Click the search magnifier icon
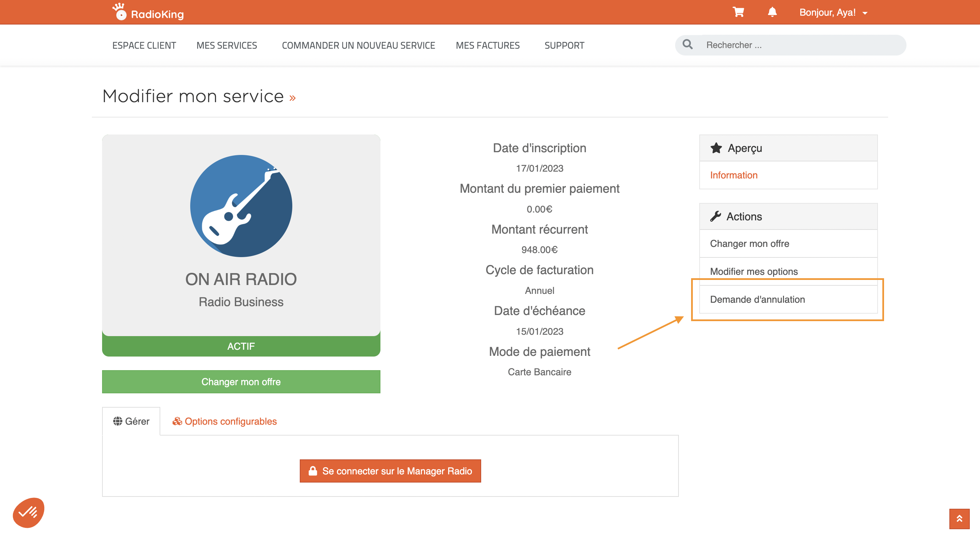Viewport: 980px width, 536px height. (687, 45)
